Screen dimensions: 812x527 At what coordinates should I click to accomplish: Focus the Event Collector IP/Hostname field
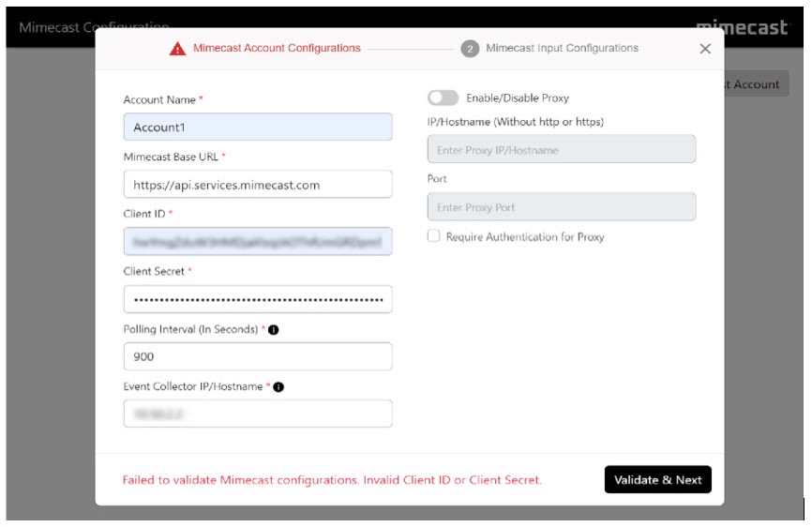(258, 414)
